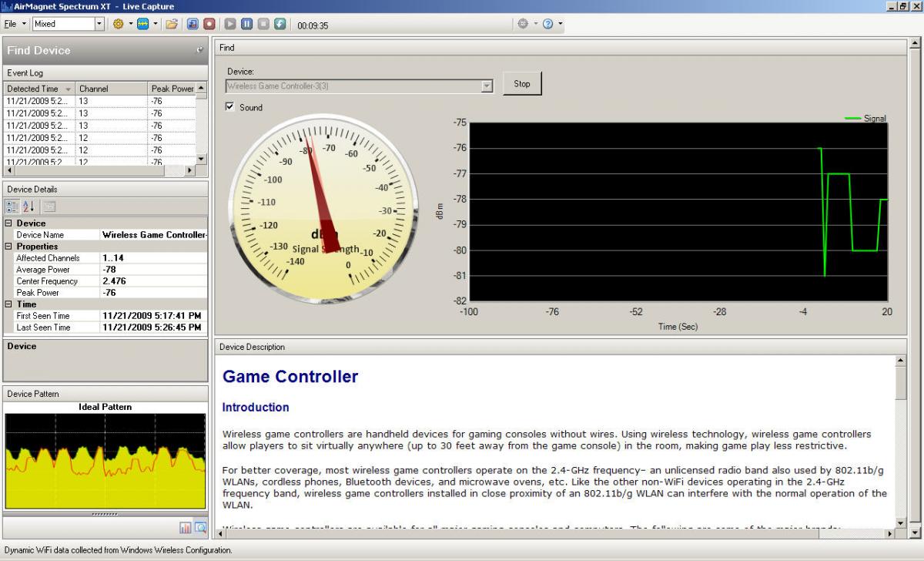This screenshot has height=561, width=924.
Task: Collapse the Time group in Device Details
Action: tap(8, 304)
